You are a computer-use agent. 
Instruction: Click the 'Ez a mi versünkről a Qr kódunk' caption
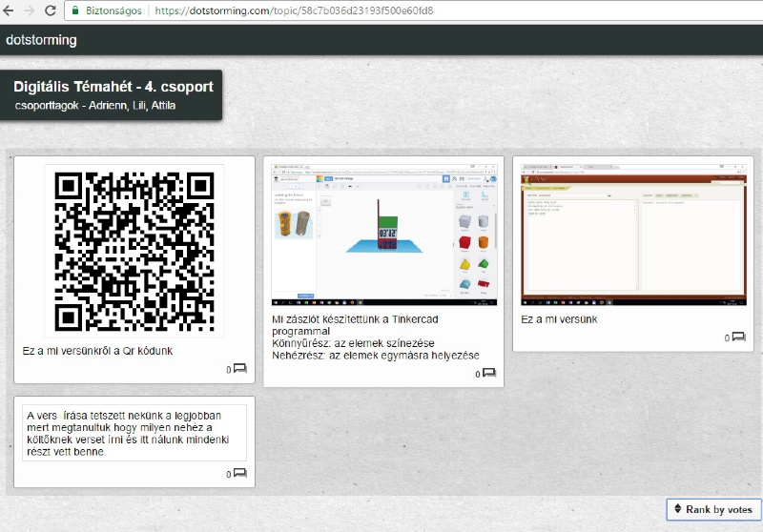pyautogui.click(x=97, y=351)
